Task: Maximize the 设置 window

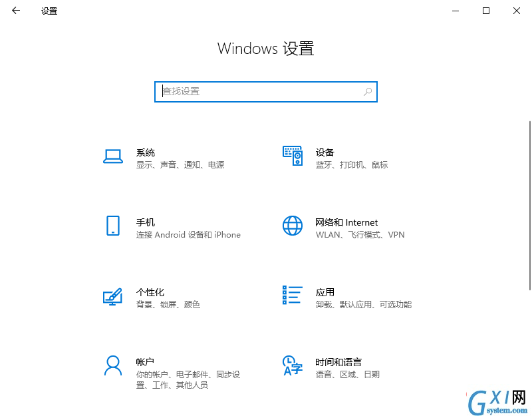Action: coord(486,11)
